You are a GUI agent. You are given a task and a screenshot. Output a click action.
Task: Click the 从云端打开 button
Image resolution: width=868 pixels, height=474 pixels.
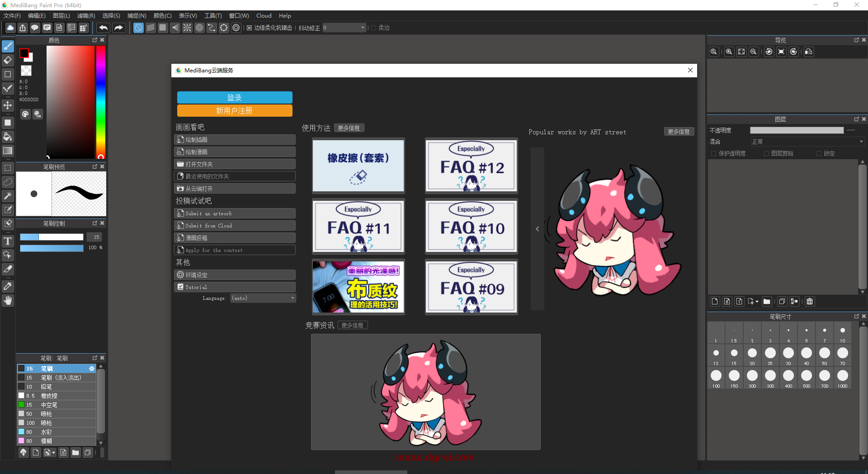pos(235,189)
